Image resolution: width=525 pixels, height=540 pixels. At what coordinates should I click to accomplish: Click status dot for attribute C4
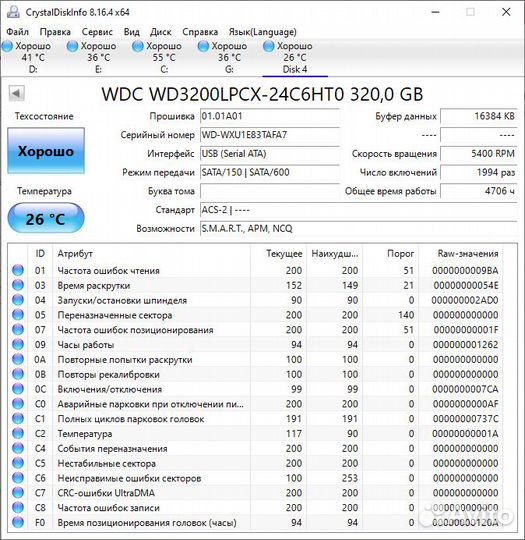18,448
